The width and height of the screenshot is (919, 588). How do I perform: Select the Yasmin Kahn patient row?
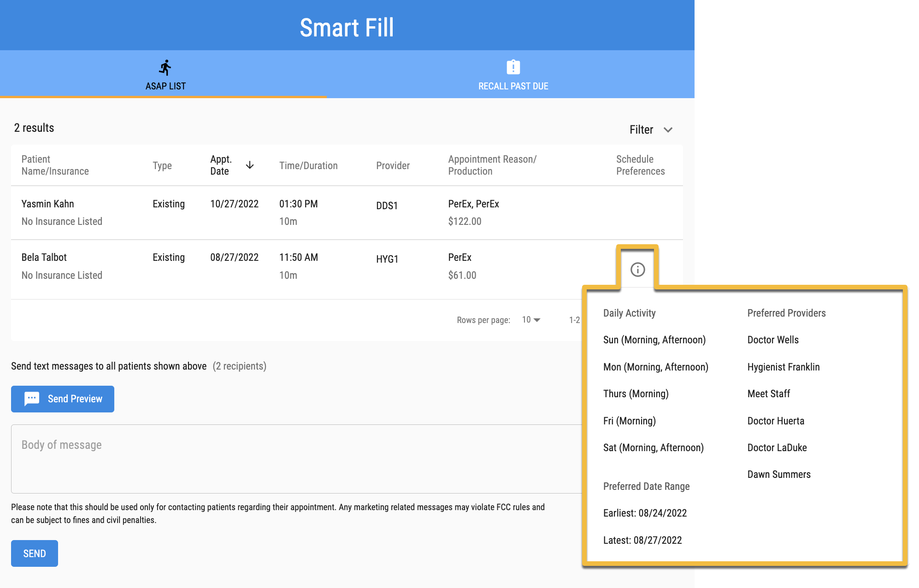tap(47, 204)
